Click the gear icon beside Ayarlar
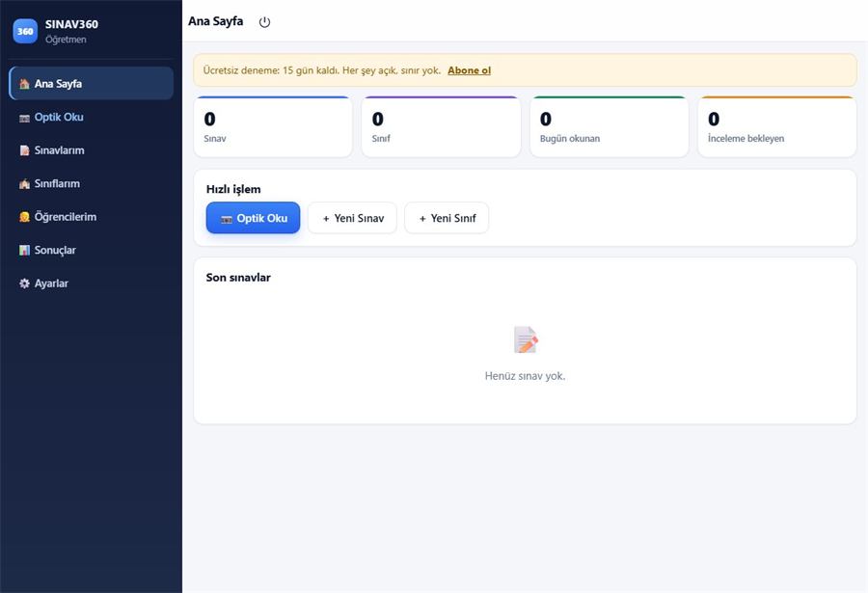The height and width of the screenshot is (593, 868). [24, 283]
